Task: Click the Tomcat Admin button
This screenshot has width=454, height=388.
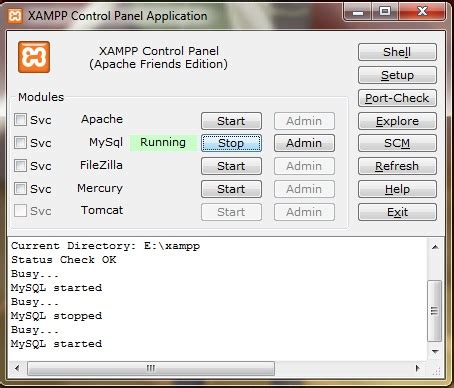Action: [304, 212]
